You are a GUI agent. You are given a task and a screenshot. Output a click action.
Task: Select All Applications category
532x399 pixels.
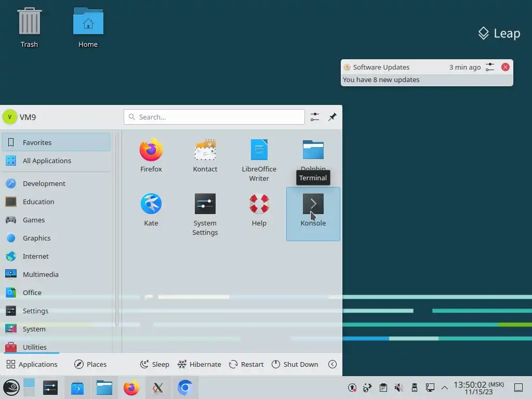click(x=56, y=161)
